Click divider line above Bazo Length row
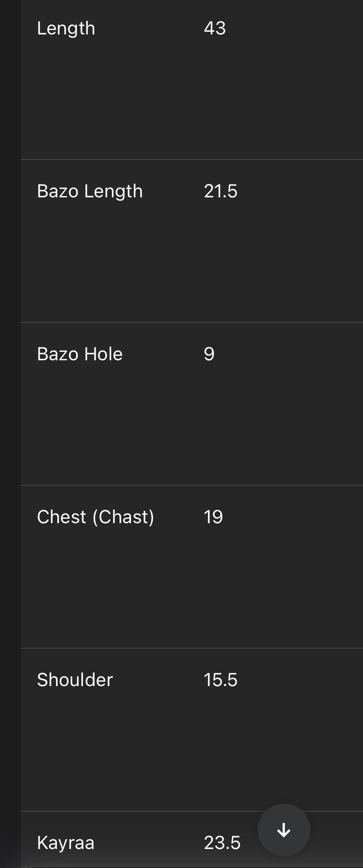 pos(190,159)
